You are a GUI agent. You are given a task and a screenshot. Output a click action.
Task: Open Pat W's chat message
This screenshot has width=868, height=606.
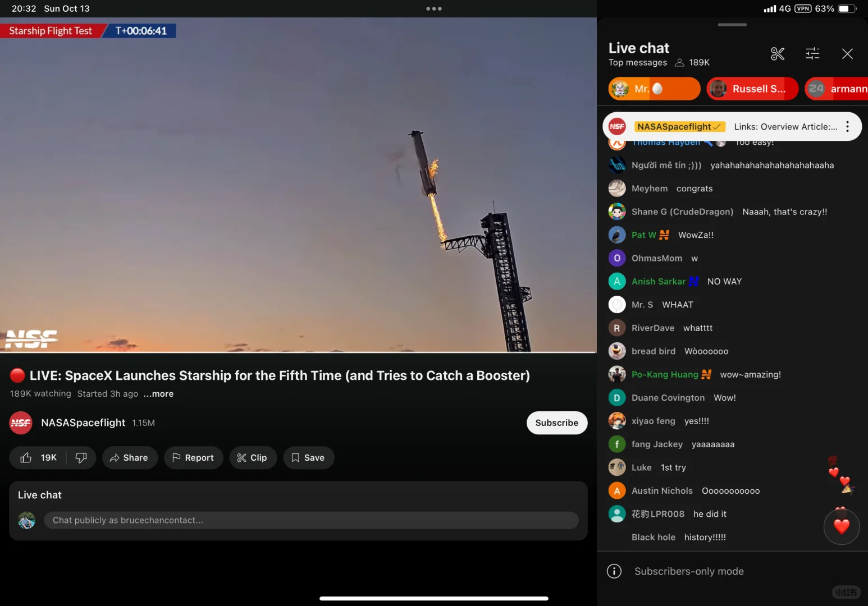(732, 235)
